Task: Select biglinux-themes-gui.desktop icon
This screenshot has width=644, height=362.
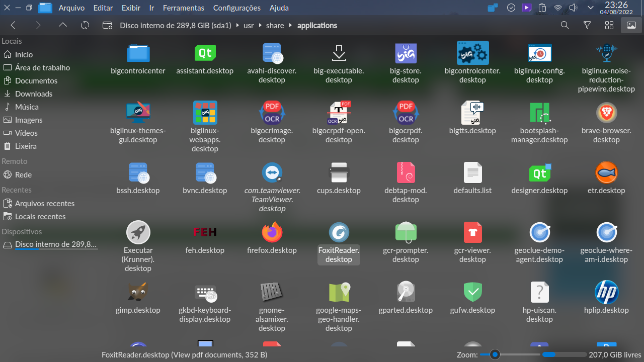Action: [x=138, y=113]
